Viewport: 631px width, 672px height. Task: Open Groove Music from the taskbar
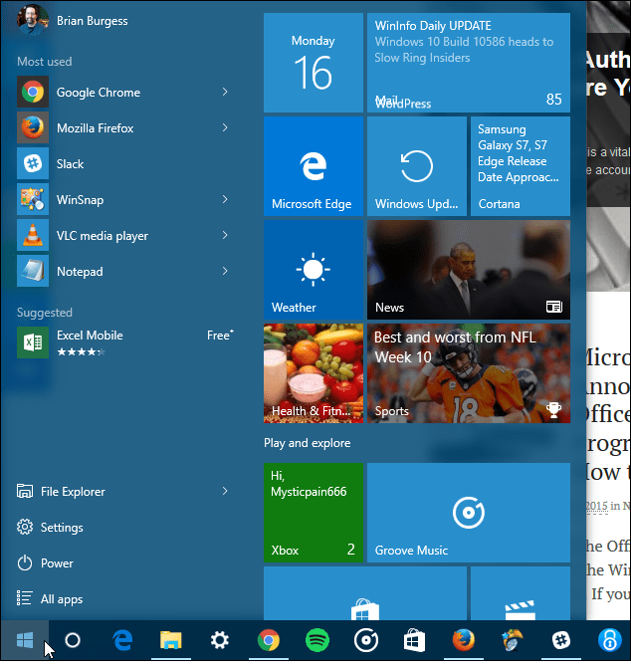366,640
